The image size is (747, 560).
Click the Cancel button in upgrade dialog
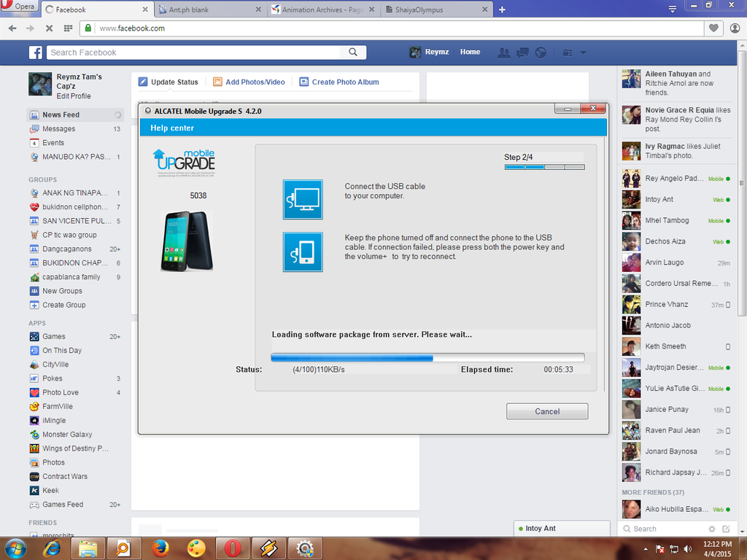click(x=547, y=411)
